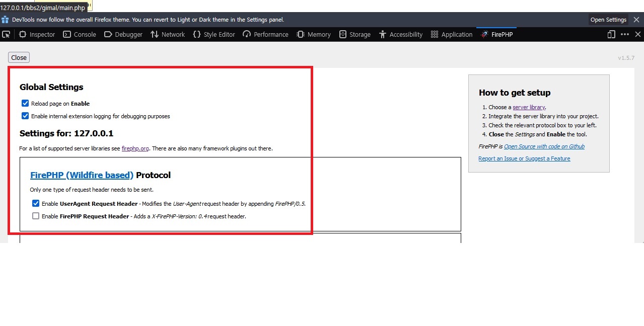644x326 pixels.
Task: Open the Style Editor tab
Action: (214, 34)
